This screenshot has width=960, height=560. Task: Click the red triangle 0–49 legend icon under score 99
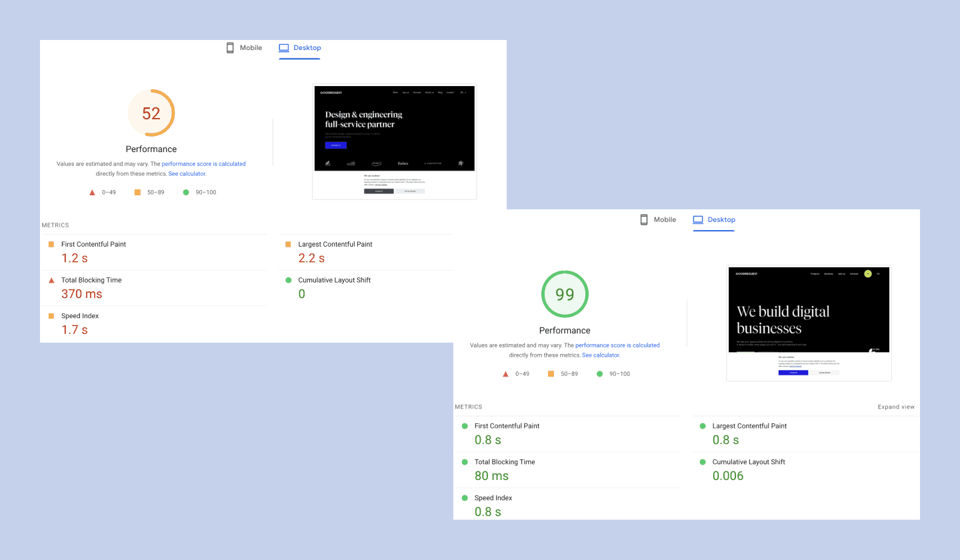point(505,374)
